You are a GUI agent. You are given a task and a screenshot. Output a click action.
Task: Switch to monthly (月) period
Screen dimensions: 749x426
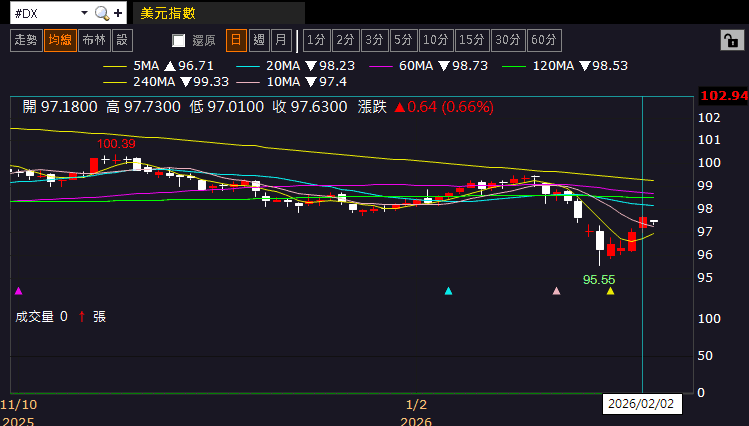click(281, 40)
